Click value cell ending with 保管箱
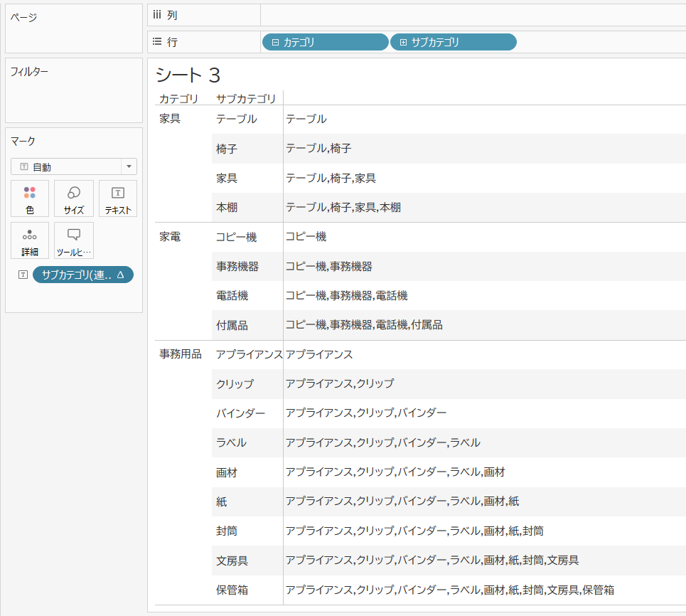 click(x=450, y=590)
